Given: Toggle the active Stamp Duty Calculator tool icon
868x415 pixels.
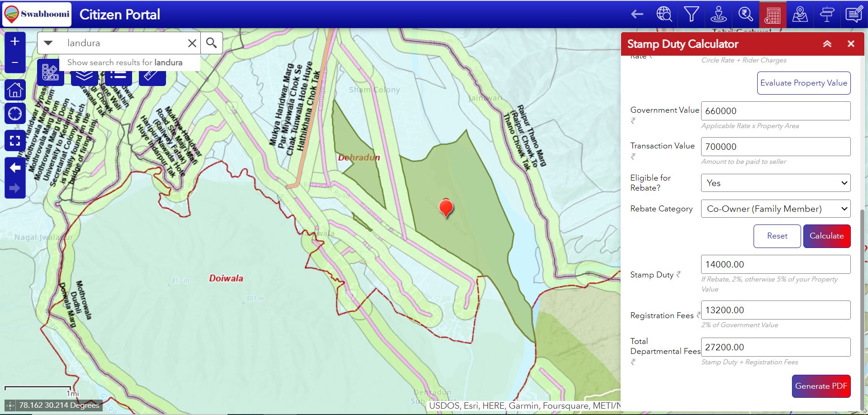Looking at the screenshot, I should click(x=773, y=14).
